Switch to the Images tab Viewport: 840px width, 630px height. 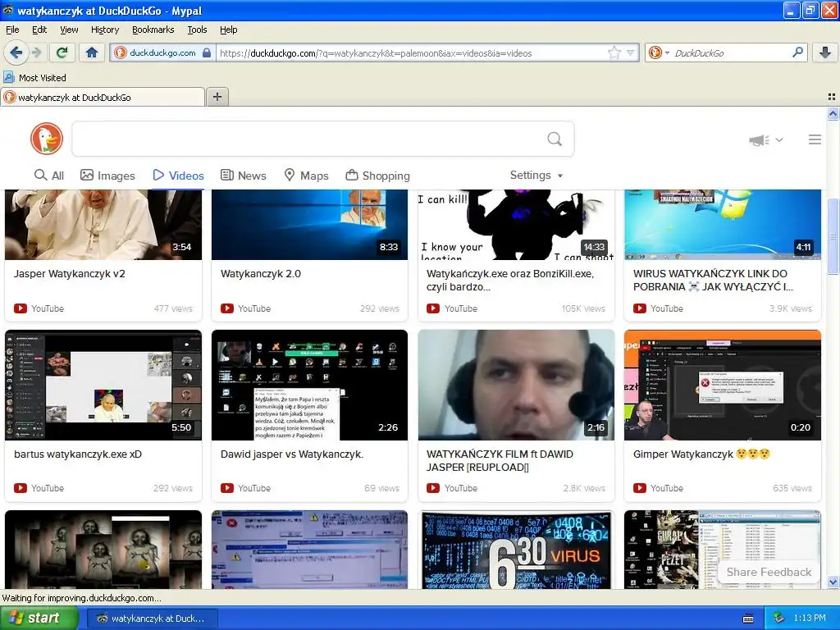point(107,176)
